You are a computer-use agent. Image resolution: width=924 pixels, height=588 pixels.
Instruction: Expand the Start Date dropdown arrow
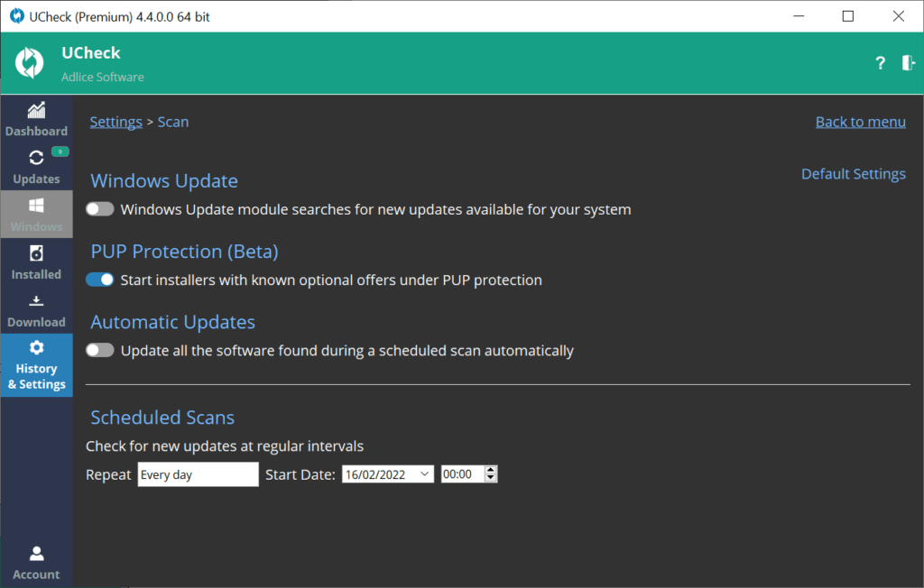click(x=426, y=474)
